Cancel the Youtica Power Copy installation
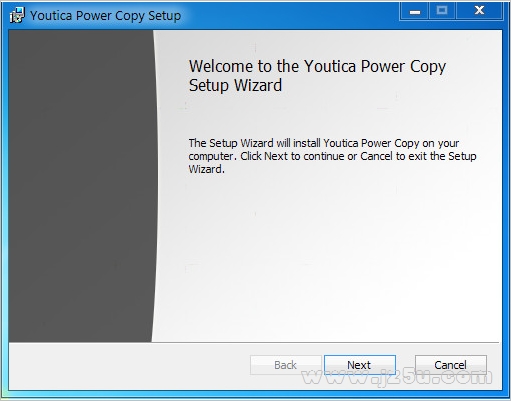Image resolution: width=511 pixels, height=401 pixels. pyautogui.click(x=451, y=365)
